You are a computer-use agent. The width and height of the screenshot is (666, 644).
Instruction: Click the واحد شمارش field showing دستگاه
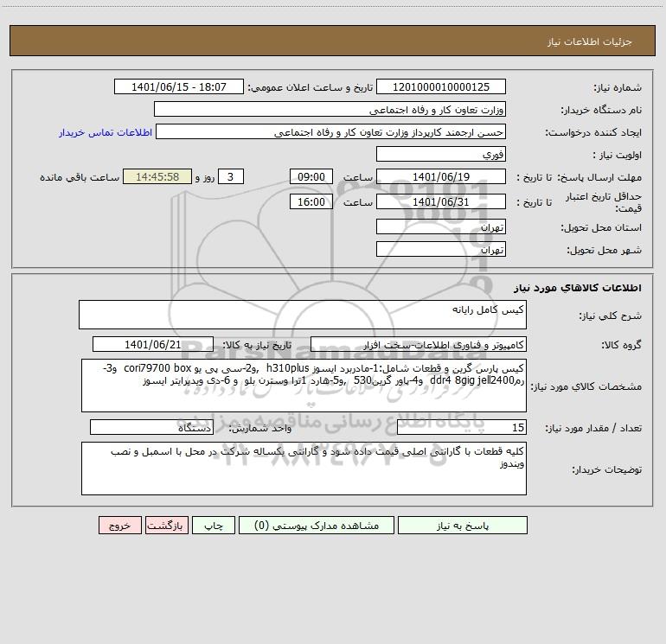tap(151, 427)
